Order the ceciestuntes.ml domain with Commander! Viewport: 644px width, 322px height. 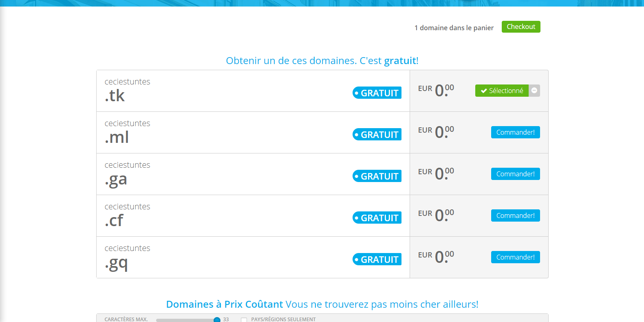click(515, 132)
